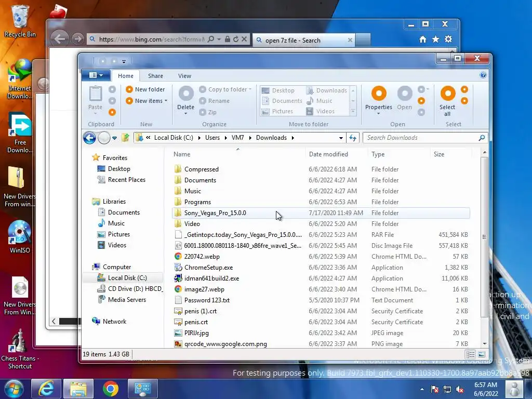This screenshot has width=532, height=399.
Task: Sort by the Date modified column
Action: pos(328,154)
